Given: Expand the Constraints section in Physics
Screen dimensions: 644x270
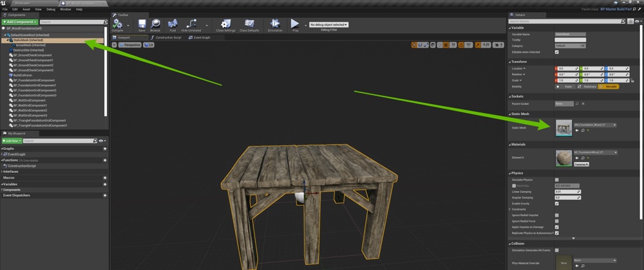Looking at the screenshot, I should click(510, 209).
